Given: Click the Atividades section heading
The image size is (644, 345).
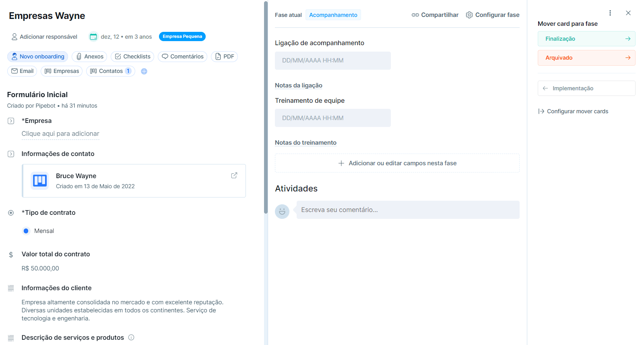Looking at the screenshot, I should click(x=296, y=189).
